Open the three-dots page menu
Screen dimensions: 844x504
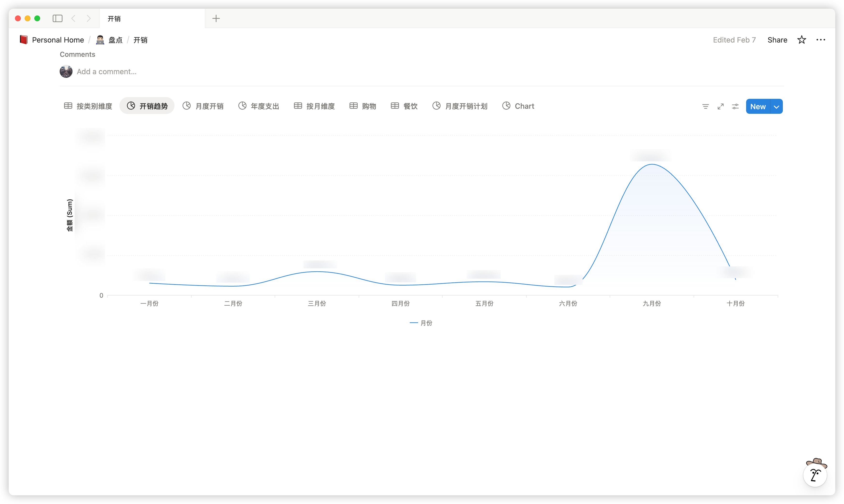point(821,40)
